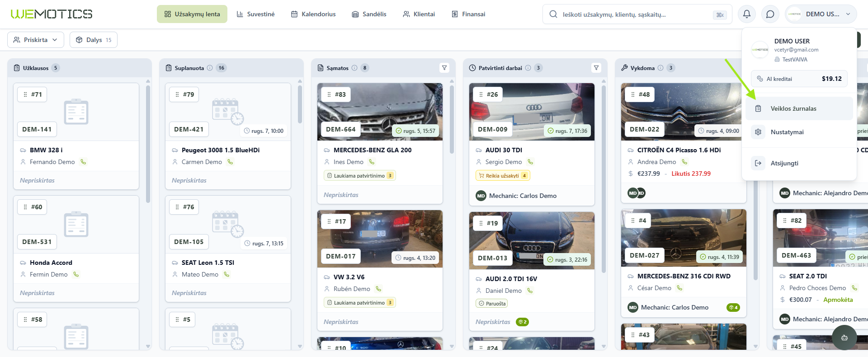This screenshot has width=868, height=357.
Task: Open the chat messages icon
Action: coord(770,14)
